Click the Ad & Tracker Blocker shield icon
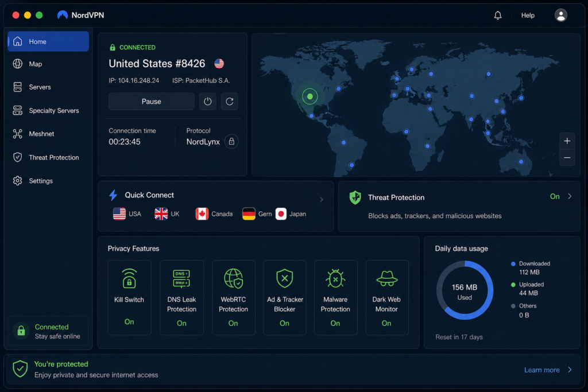 click(285, 278)
